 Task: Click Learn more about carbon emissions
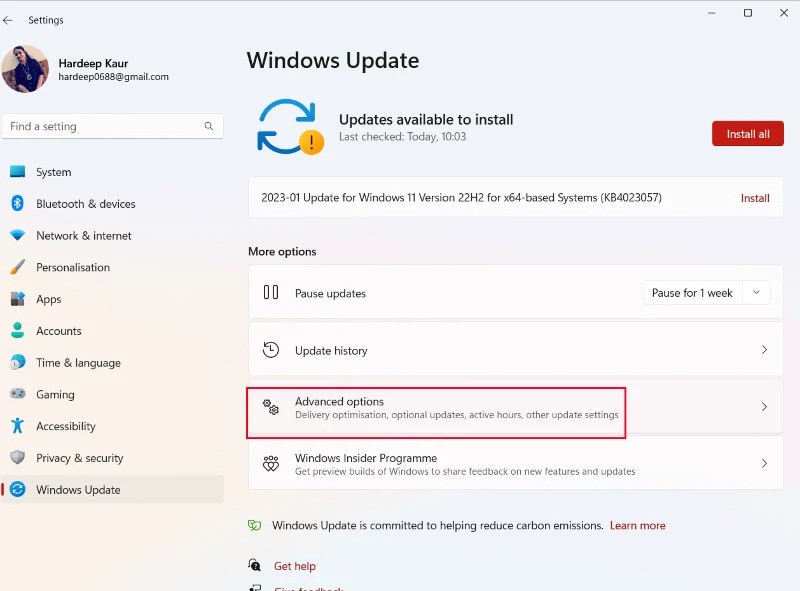click(x=637, y=525)
